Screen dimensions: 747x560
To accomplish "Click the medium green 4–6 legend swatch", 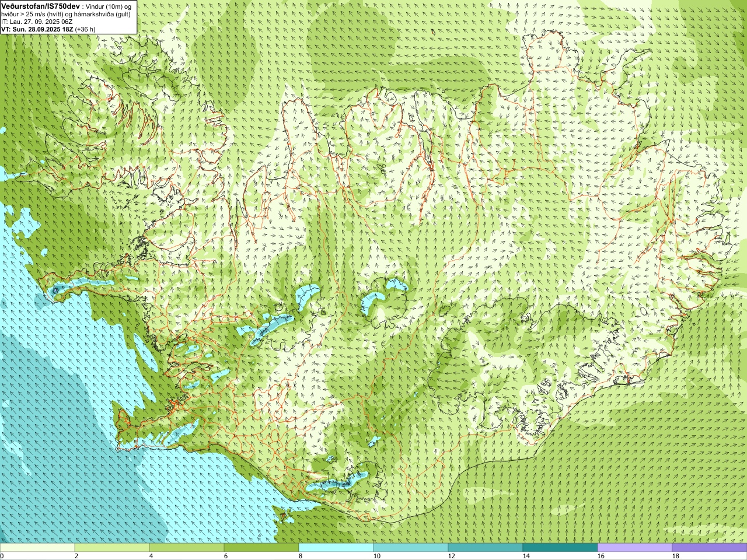I will click(x=187, y=548).
